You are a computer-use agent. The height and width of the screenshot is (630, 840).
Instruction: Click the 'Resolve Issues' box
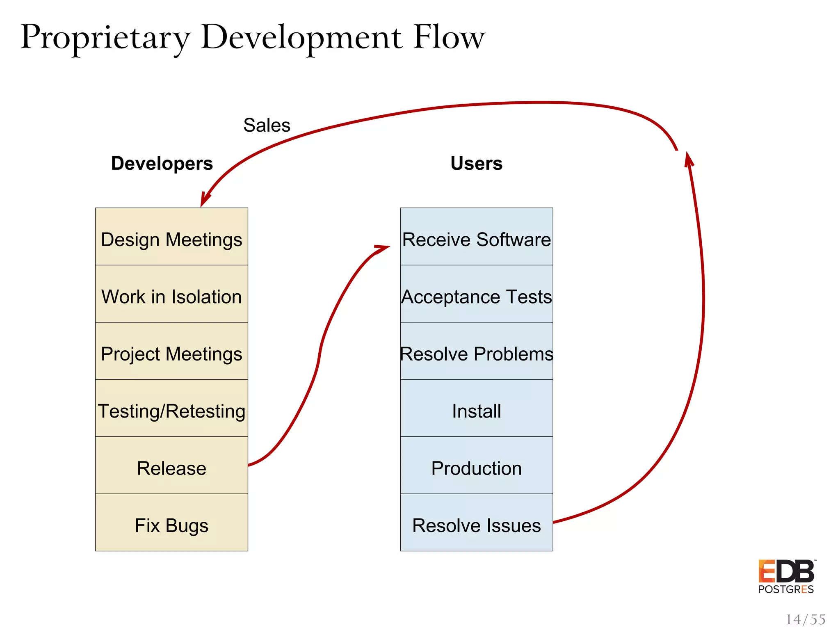[x=477, y=523]
